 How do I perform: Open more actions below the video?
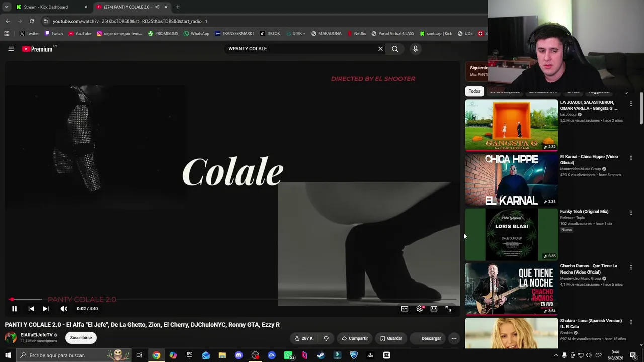click(x=454, y=338)
